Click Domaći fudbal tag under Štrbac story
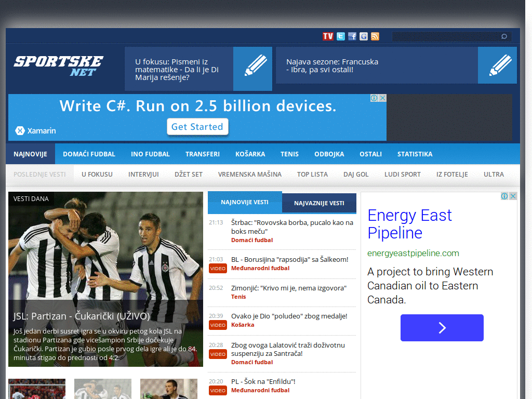 click(x=252, y=240)
